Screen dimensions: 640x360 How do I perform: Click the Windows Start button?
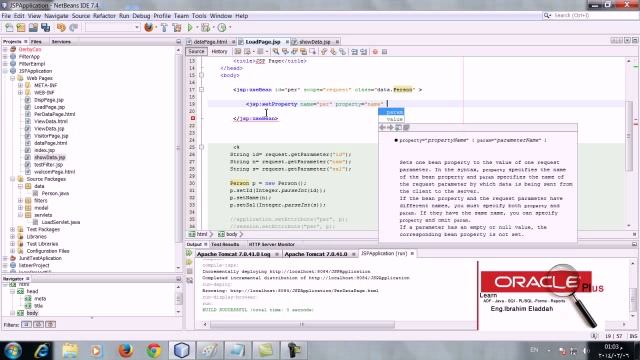pos(13,350)
